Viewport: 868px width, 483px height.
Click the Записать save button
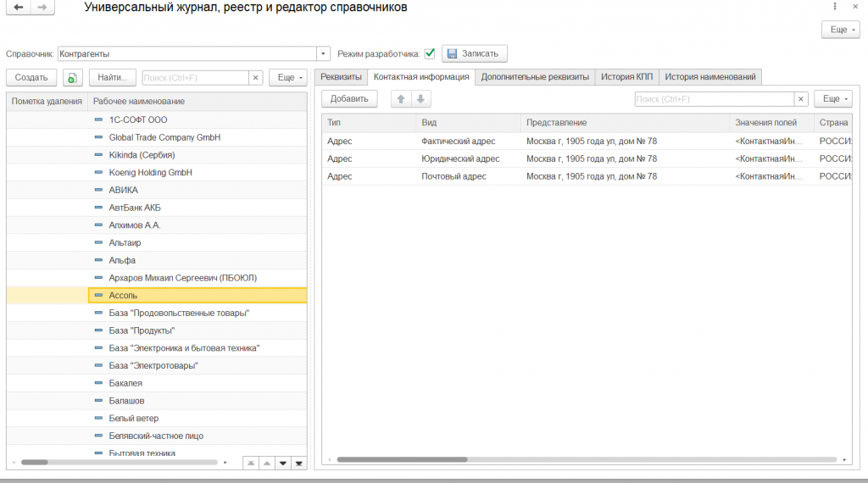[475, 53]
